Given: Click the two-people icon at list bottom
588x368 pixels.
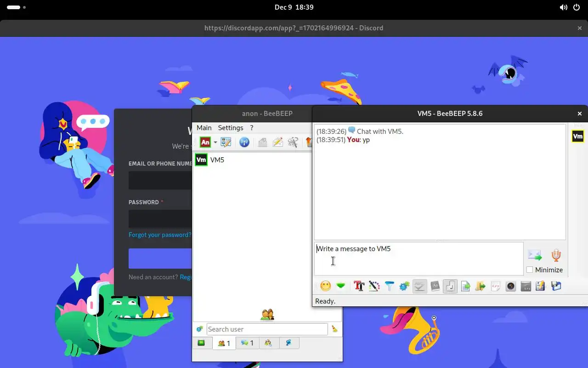Looking at the screenshot, I should point(267,315).
